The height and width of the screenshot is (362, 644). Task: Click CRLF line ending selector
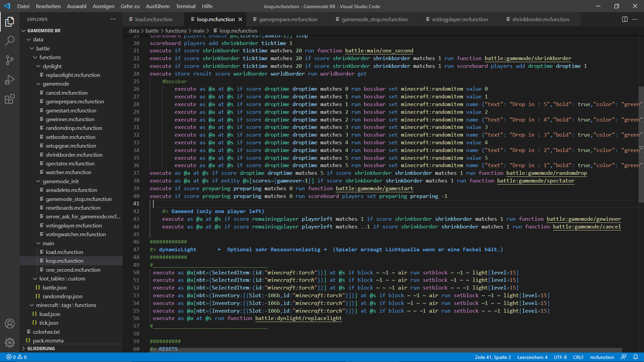(x=578, y=357)
